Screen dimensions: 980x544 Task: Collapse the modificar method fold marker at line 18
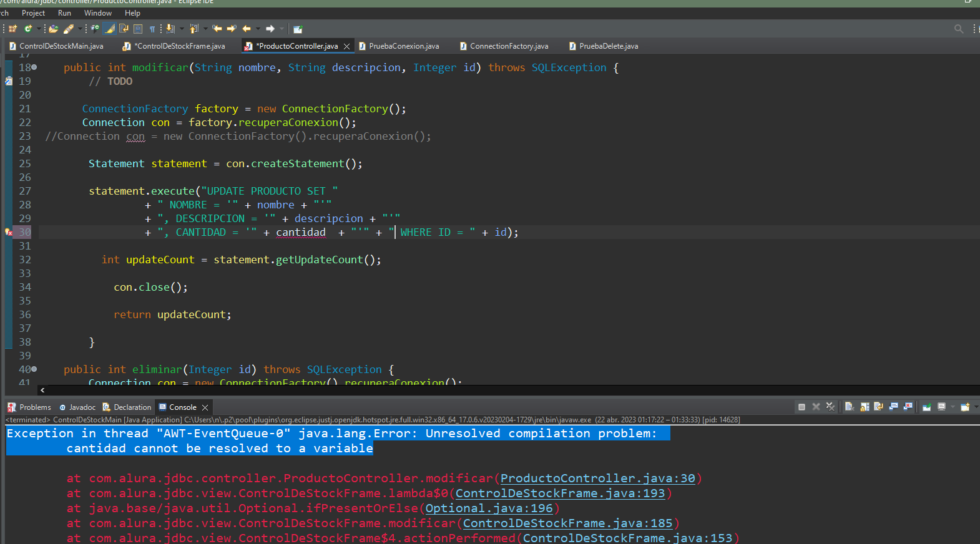(34, 67)
